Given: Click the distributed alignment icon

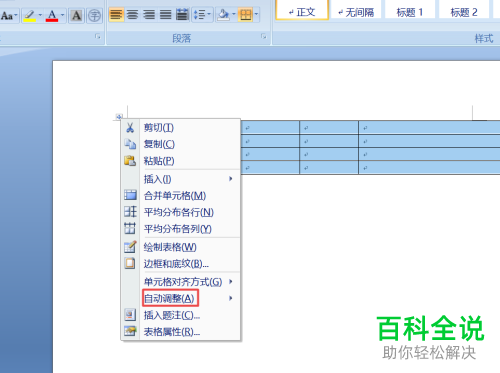Looking at the screenshot, I should coord(182,15).
